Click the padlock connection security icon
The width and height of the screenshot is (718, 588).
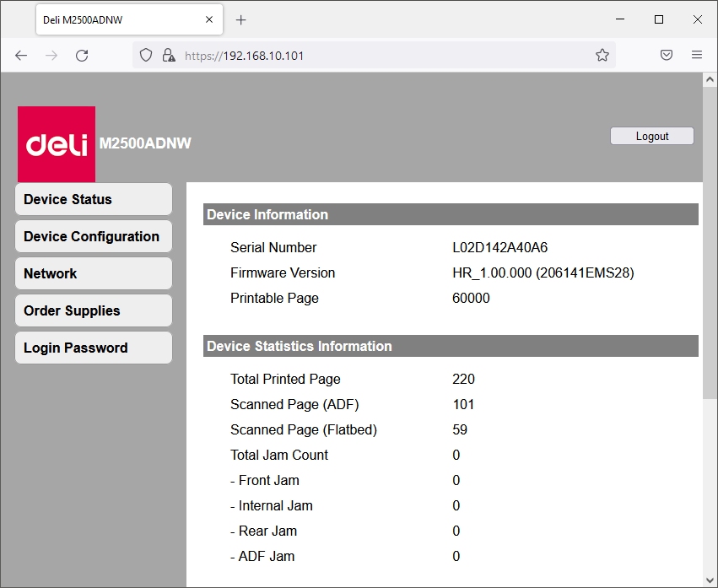click(168, 56)
